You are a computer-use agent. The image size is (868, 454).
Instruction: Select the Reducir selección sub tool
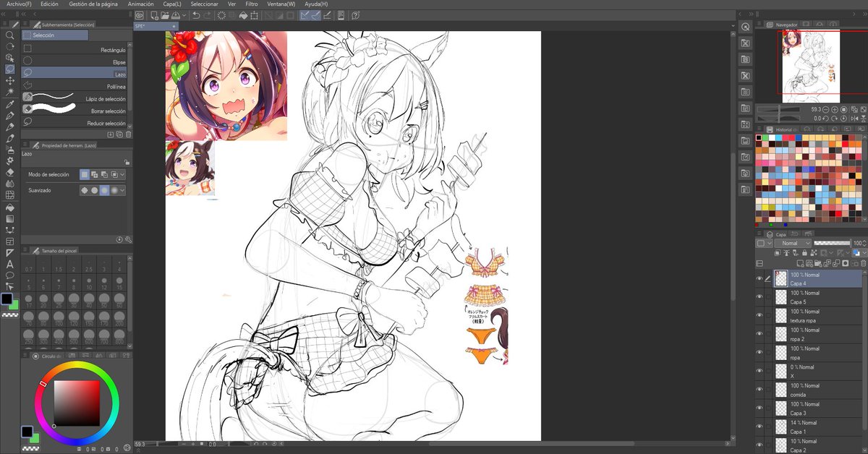click(75, 122)
